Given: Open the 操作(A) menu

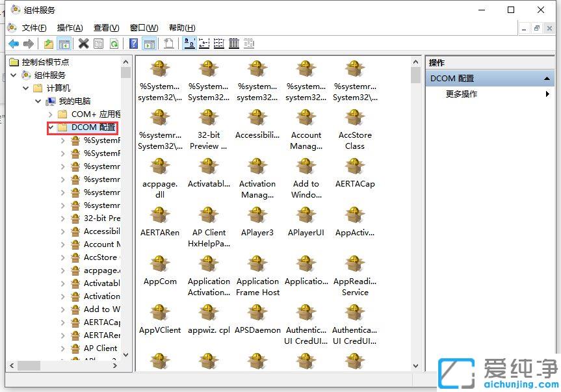Looking at the screenshot, I should pyautogui.click(x=70, y=28).
